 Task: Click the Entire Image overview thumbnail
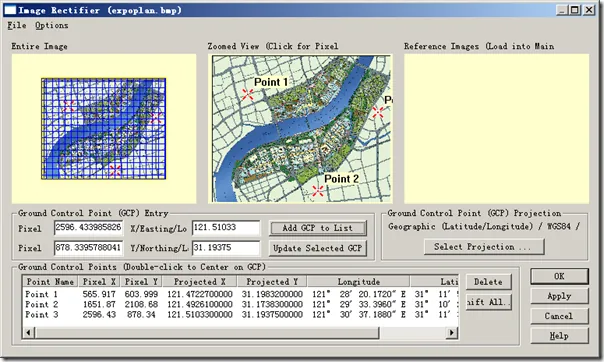tap(104, 129)
